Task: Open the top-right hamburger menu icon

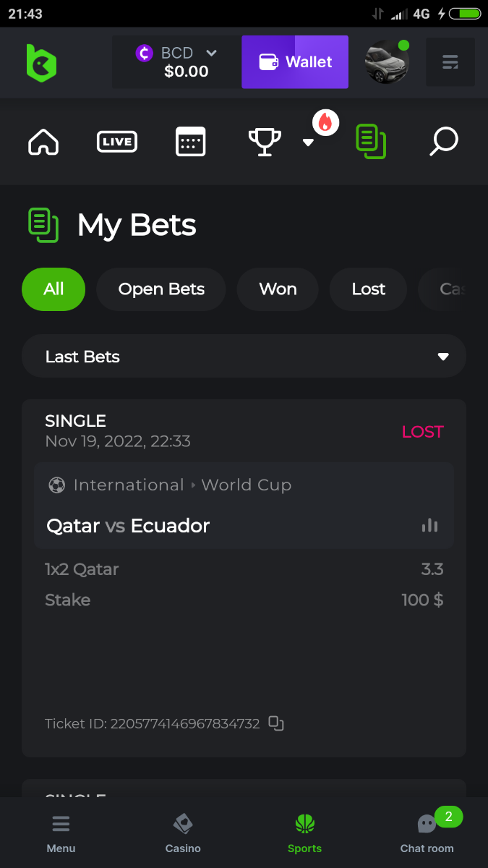Action: (450, 63)
